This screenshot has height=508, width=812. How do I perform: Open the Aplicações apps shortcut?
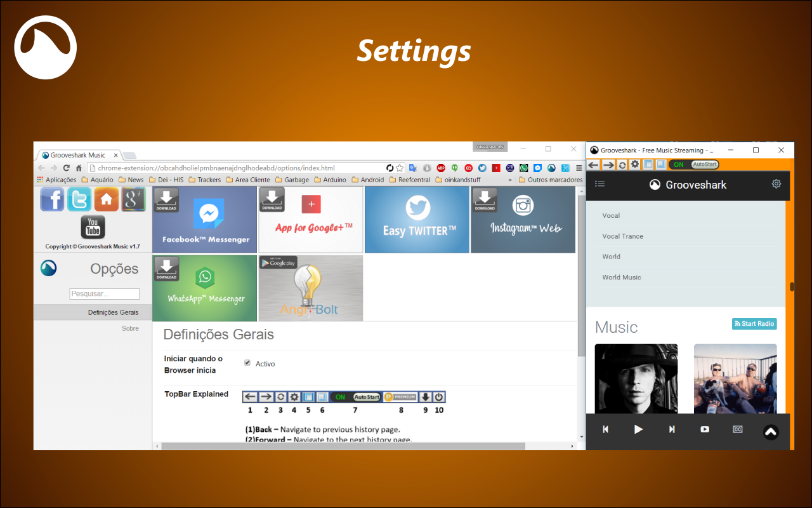[56, 180]
